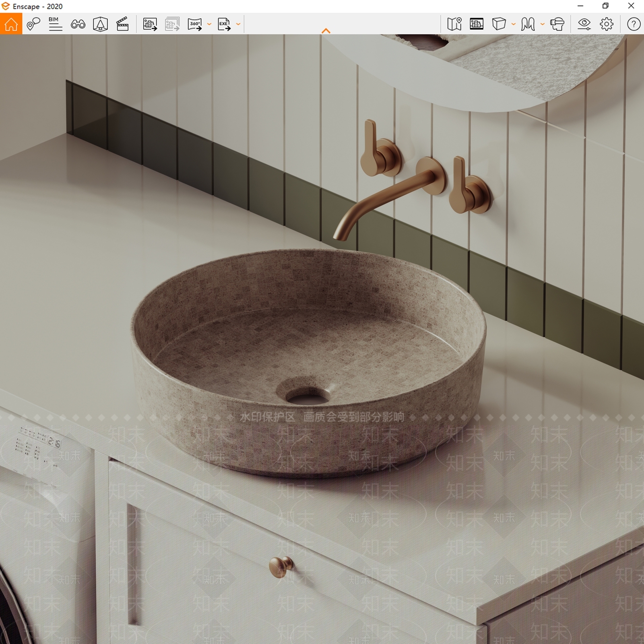The width and height of the screenshot is (644, 644).
Task: Click the screenshot export icon
Action: [x=150, y=24]
